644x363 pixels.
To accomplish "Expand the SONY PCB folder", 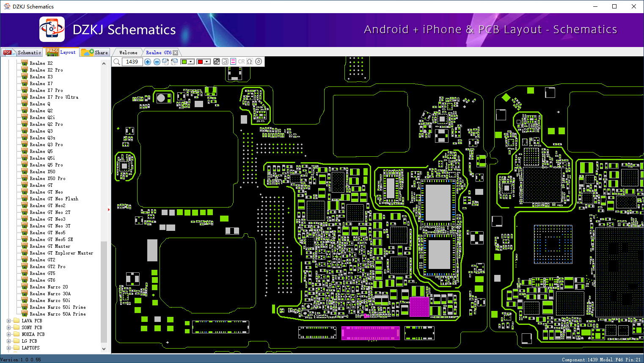I will click(x=9, y=327).
